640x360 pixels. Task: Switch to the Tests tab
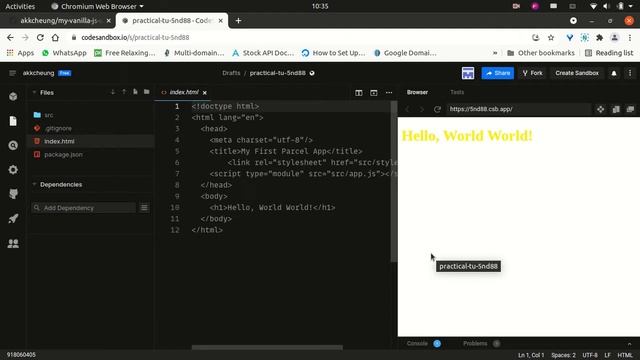(457, 92)
